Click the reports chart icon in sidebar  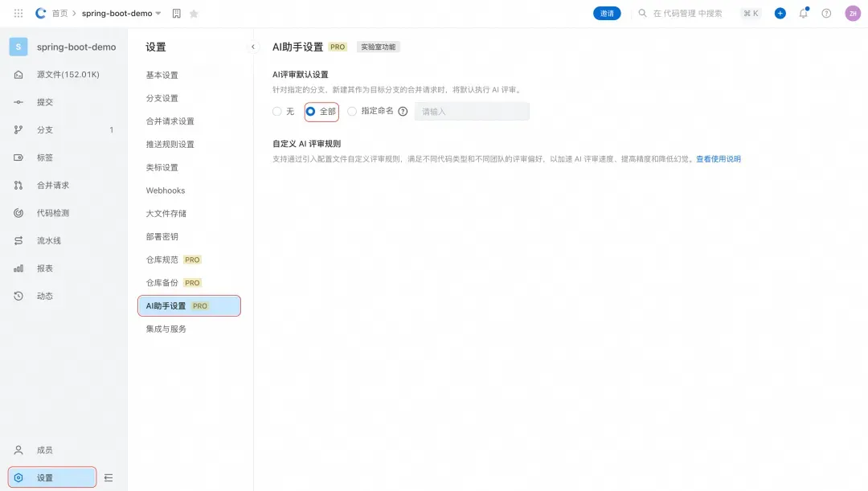[18, 268]
